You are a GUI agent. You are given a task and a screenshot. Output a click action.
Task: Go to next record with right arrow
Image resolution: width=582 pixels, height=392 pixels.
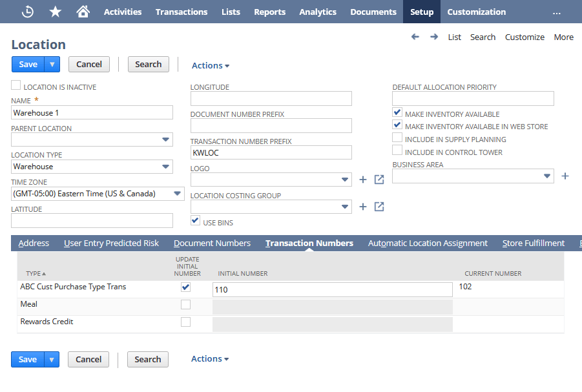pos(434,37)
